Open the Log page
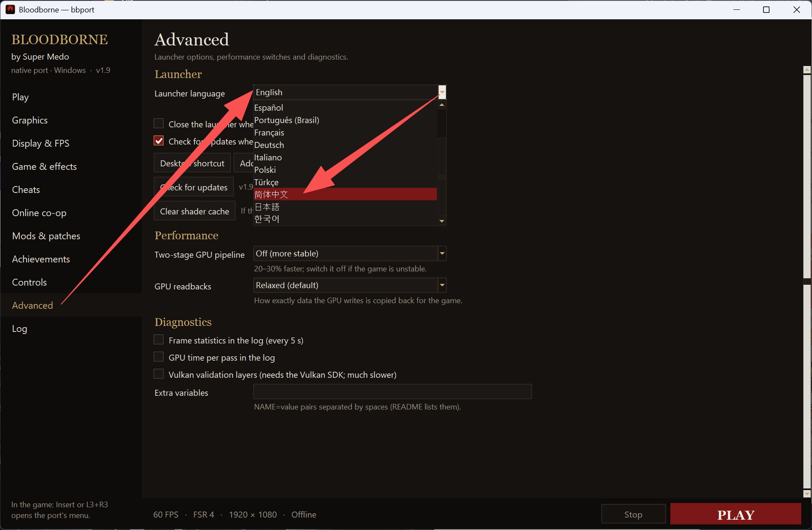Viewport: 812px width, 530px height. [71, 328]
